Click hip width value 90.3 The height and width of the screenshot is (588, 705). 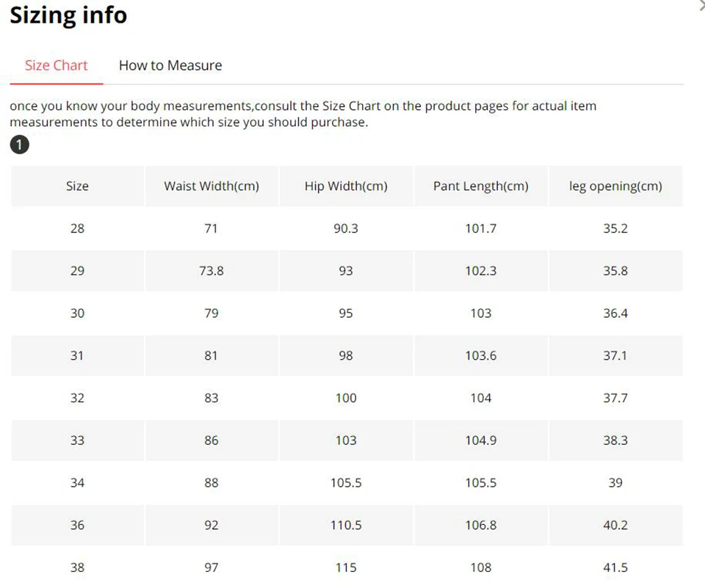pyautogui.click(x=346, y=228)
